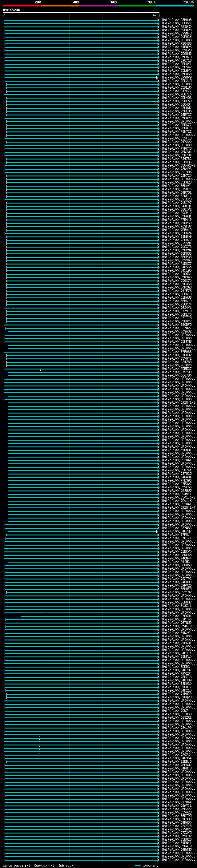Select hit UniRef100_C1G368
This screenshot has width=197, height=868.
177,284
